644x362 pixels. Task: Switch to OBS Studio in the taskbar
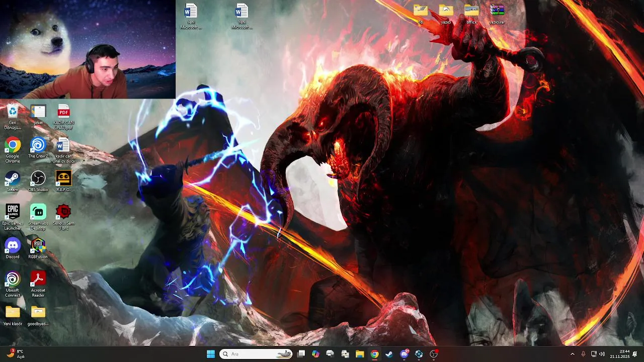pyautogui.click(x=434, y=354)
